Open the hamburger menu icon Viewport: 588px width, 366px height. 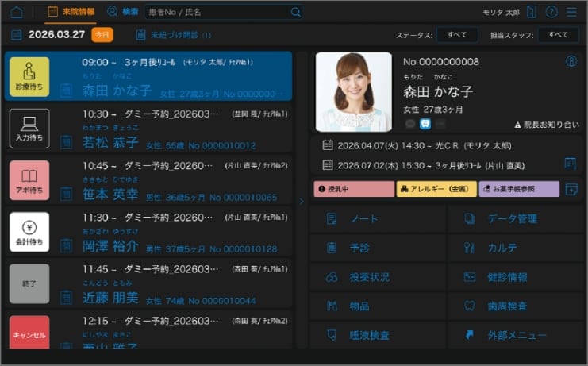pos(571,12)
